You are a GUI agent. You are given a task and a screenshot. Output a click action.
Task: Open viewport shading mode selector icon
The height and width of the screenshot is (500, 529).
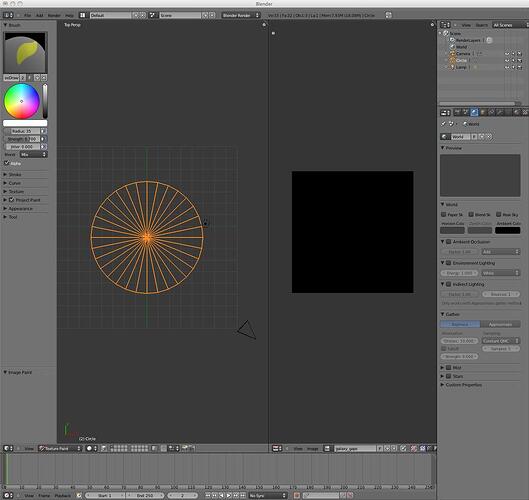(x=91, y=448)
